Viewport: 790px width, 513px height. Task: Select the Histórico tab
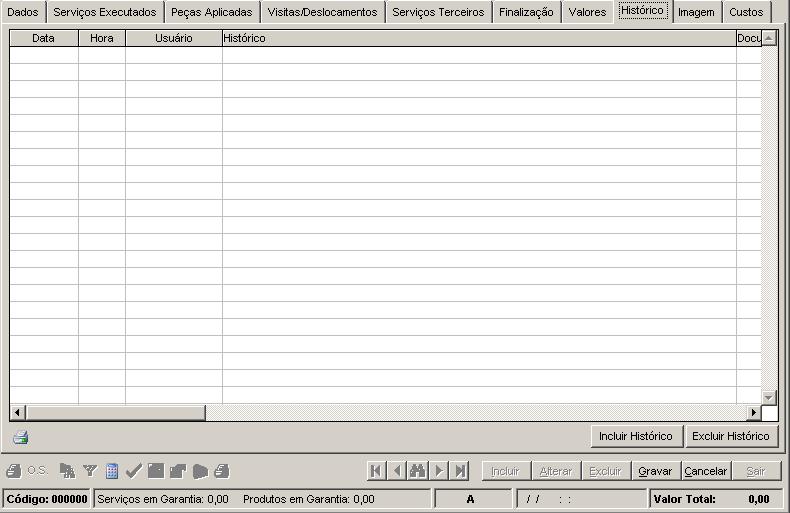[642, 11]
